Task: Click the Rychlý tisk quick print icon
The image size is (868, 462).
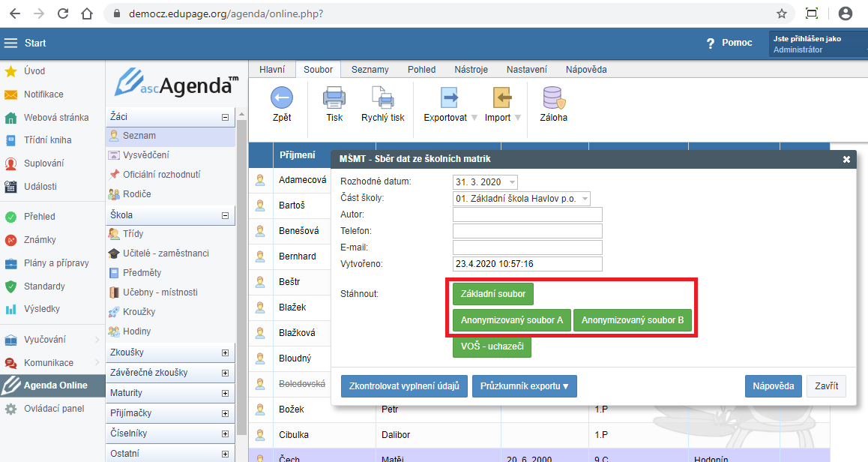Action: point(382,97)
